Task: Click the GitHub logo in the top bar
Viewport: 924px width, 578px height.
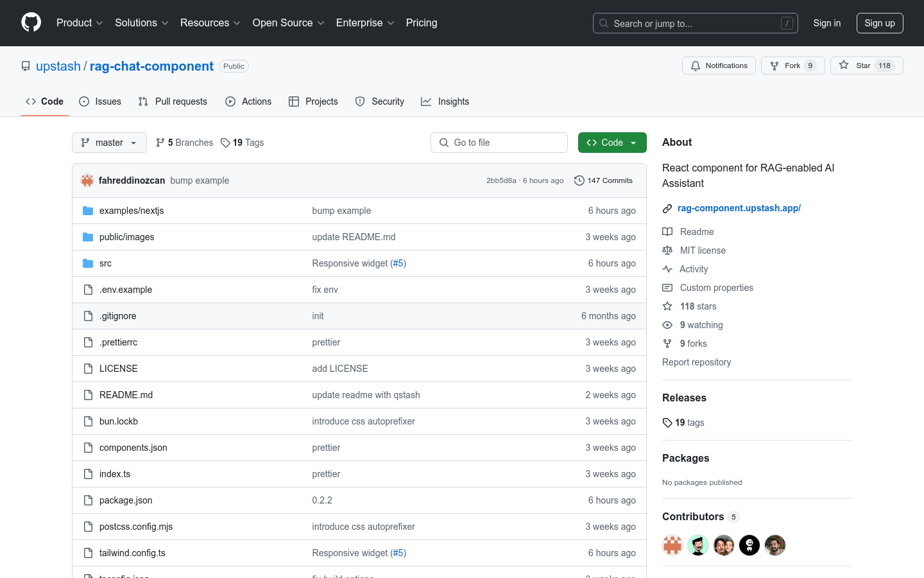Action: [x=31, y=23]
